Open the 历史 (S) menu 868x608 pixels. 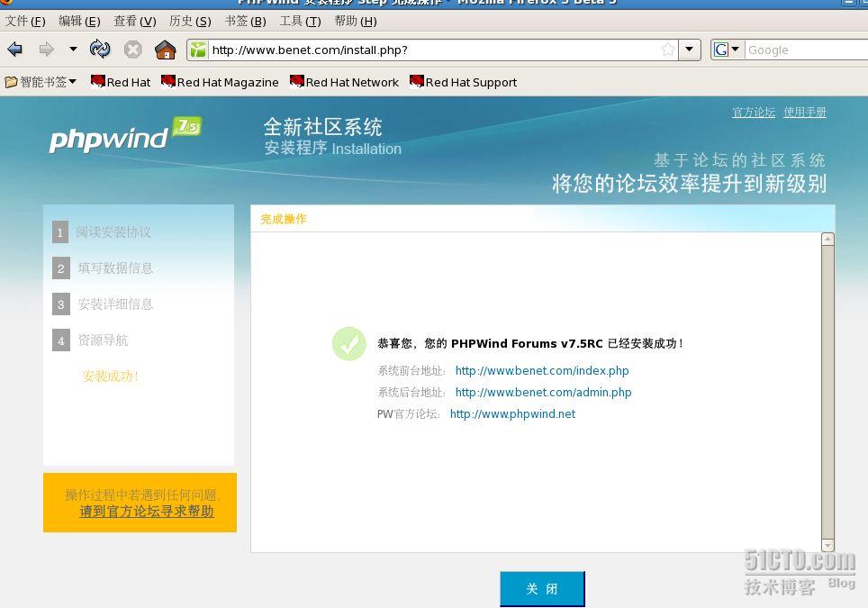pyautogui.click(x=190, y=21)
